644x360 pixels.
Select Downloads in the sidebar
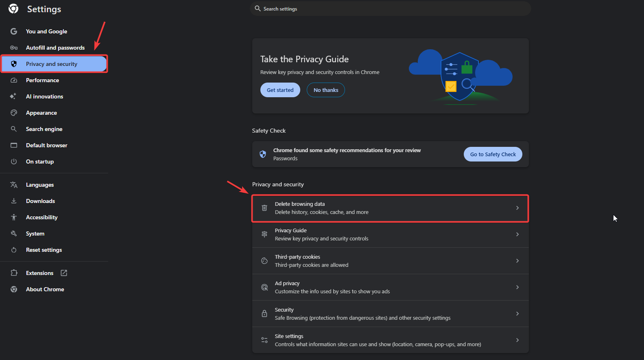[40, 201]
